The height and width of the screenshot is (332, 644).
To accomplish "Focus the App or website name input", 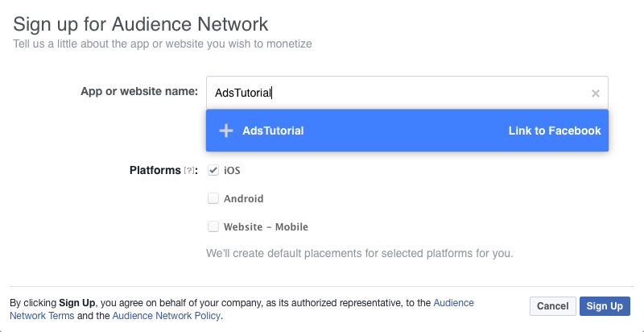I will point(407,93).
